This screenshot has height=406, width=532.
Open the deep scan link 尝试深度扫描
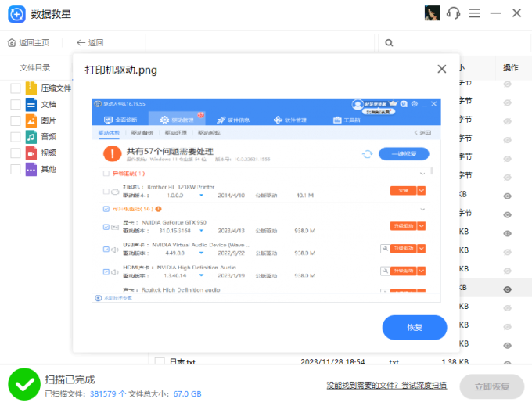point(424,386)
